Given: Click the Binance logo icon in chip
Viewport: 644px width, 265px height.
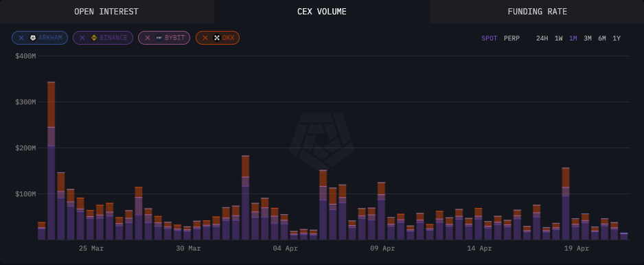Looking at the screenshot, I should pos(94,38).
